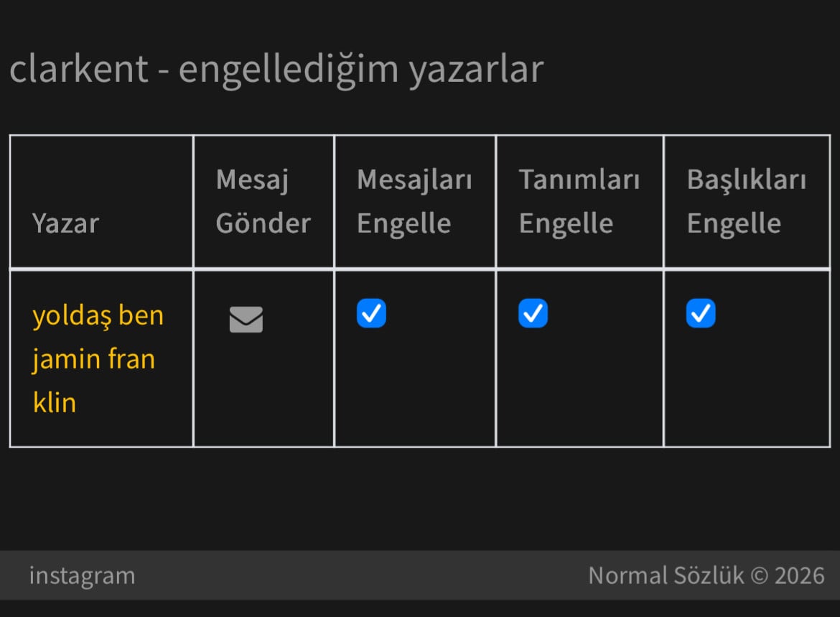
Task: Open the instagram link in the footer
Action: [82, 575]
